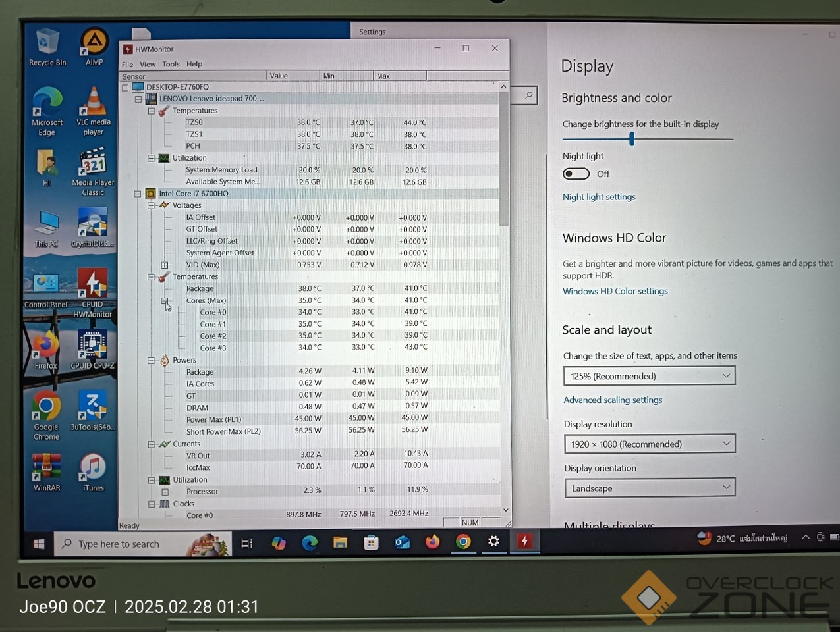Open HWMonitor Help menu

[x=194, y=65]
